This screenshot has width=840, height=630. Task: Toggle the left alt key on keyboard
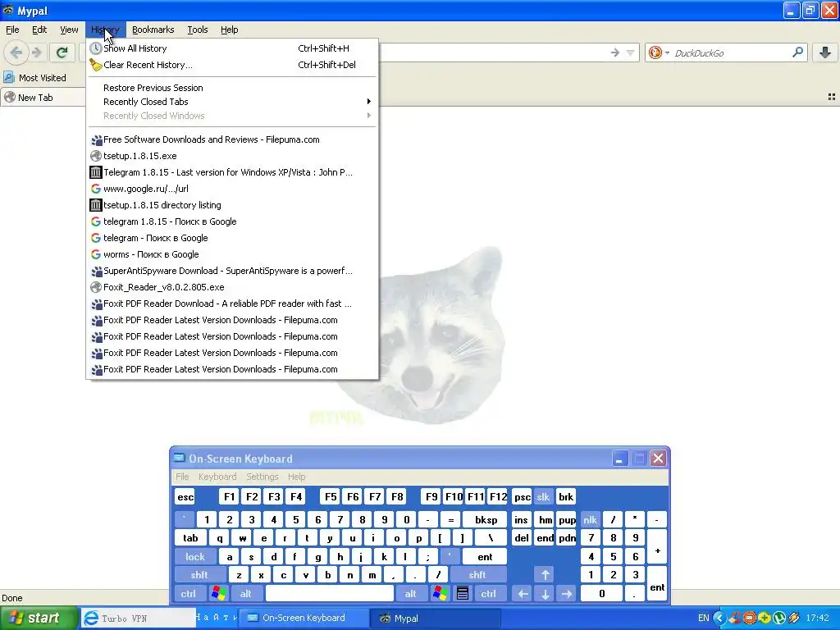245,594
